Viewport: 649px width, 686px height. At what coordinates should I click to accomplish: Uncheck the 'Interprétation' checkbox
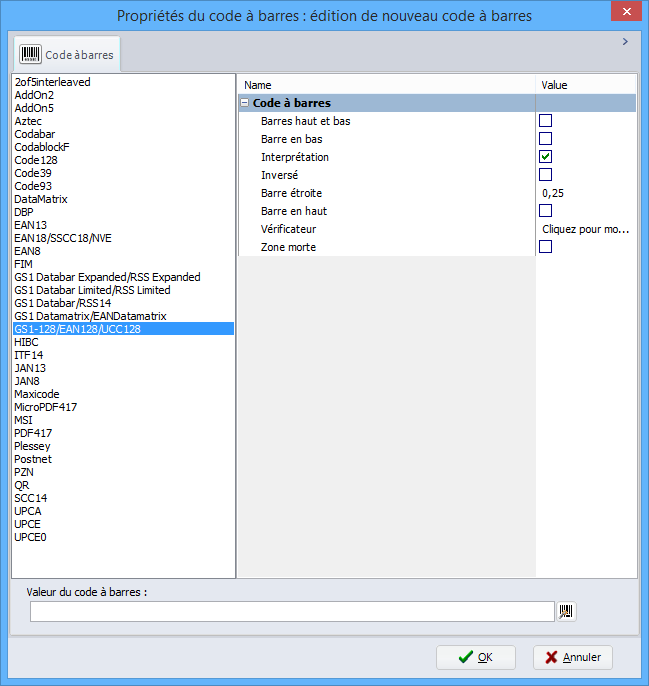pos(546,157)
